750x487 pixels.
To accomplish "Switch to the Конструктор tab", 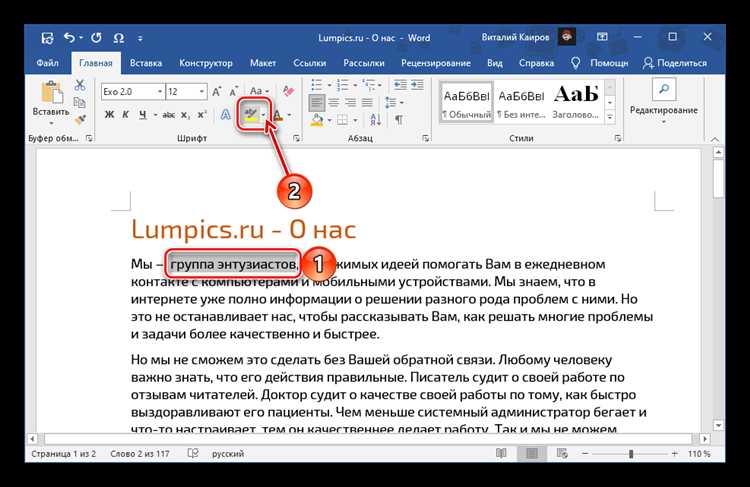I will pos(206,63).
